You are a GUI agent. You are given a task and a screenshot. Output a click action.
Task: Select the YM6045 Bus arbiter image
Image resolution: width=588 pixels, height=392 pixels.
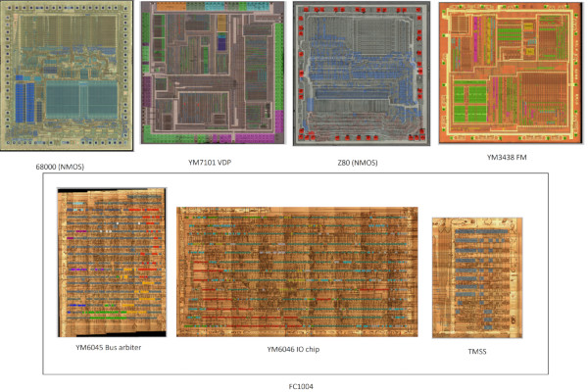point(112,263)
